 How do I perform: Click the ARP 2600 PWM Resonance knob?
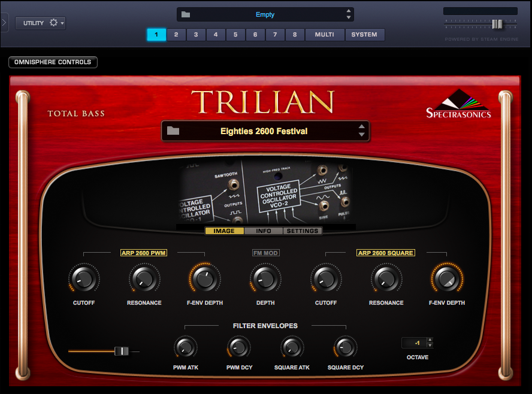[144, 278]
